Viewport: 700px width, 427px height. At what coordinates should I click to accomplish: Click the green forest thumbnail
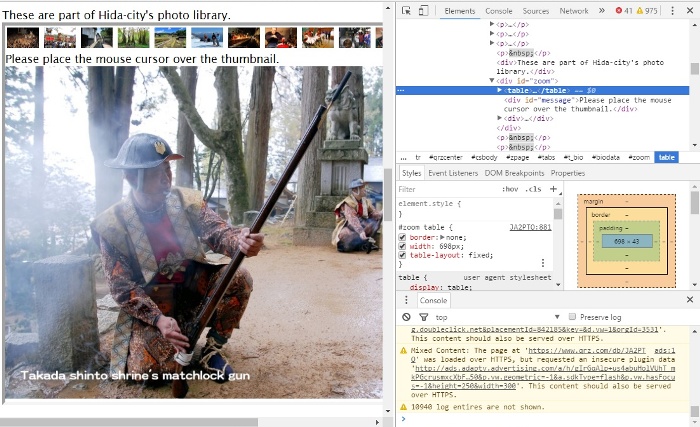[134, 38]
